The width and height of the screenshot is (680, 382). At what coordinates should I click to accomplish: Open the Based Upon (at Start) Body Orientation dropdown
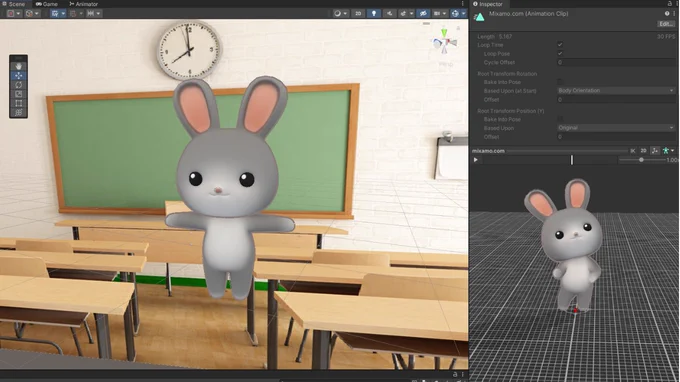coord(616,91)
